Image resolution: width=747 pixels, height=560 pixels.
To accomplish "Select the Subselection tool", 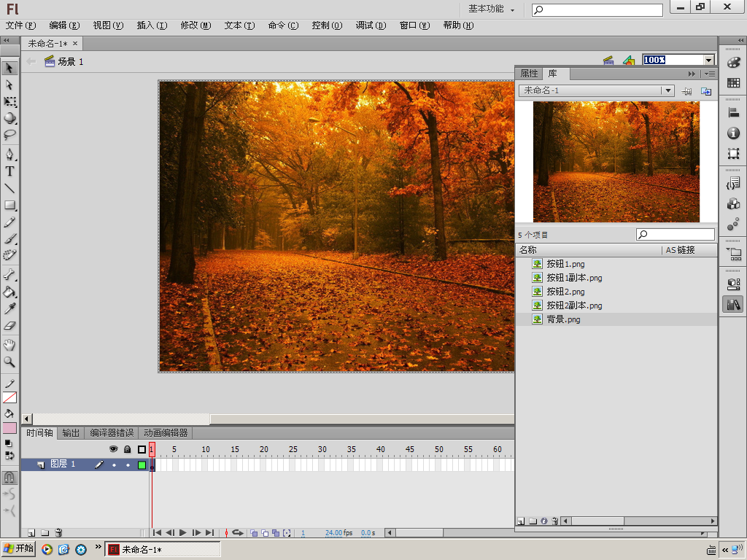I will (x=9, y=85).
